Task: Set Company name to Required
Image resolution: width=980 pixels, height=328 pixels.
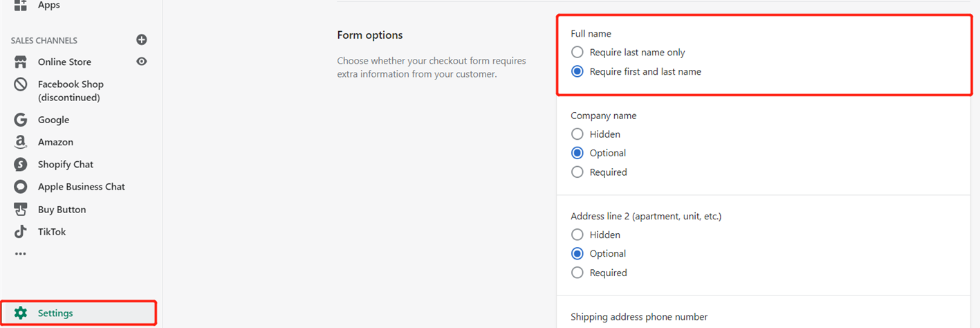Action: pos(577,172)
